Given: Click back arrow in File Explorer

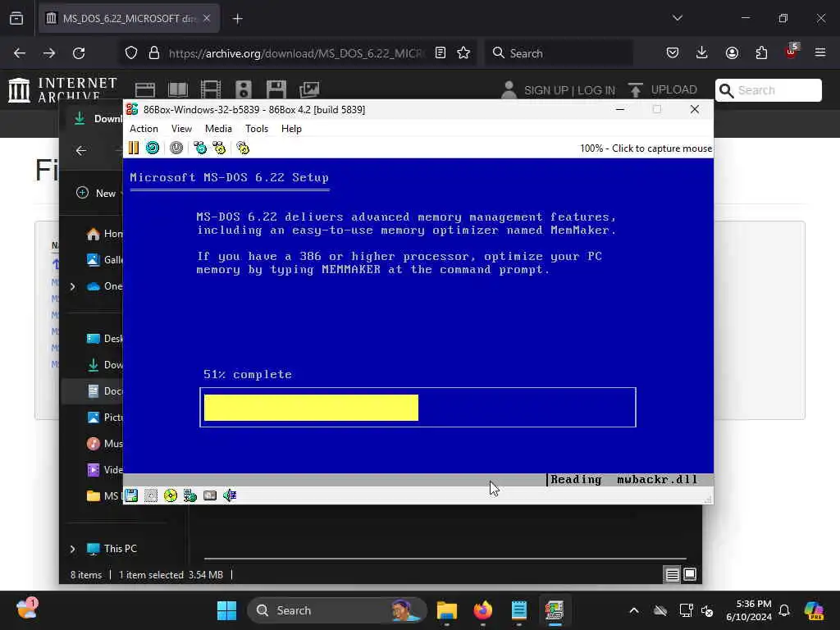Looking at the screenshot, I should tap(81, 151).
